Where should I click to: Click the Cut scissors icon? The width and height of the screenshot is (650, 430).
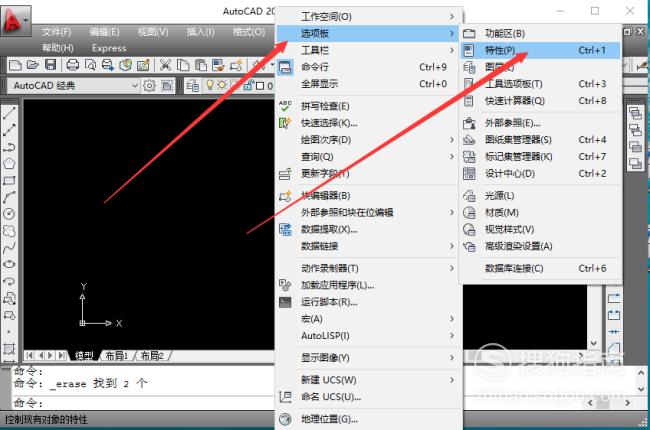coord(165,65)
